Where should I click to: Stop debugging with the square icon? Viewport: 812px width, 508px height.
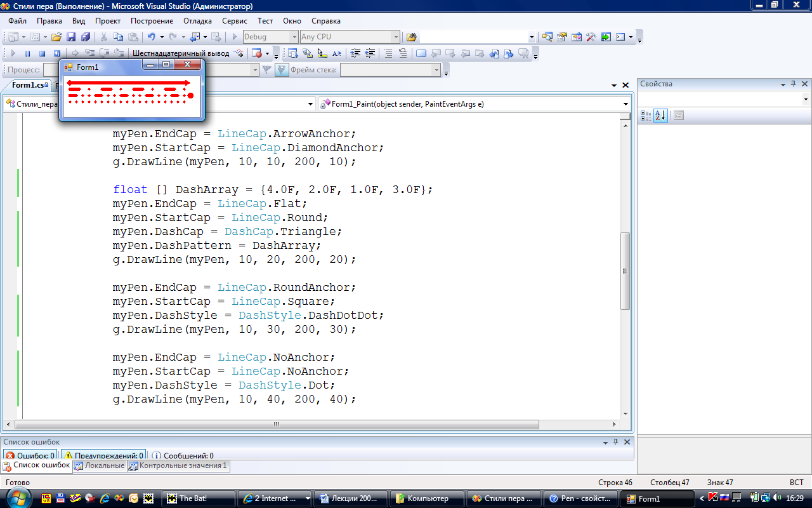click(x=42, y=53)
